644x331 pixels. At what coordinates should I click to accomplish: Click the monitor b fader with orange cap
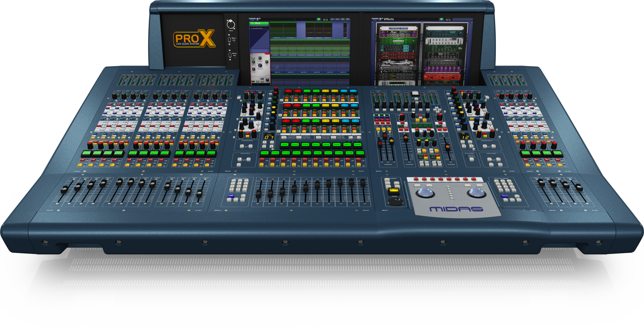[x=447, y=146]
